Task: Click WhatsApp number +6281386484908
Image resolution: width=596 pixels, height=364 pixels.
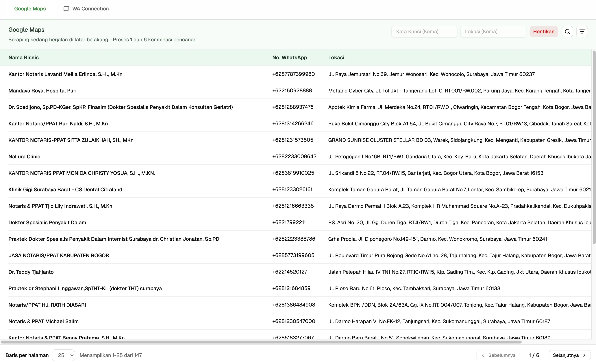Action: click(294, 304)
